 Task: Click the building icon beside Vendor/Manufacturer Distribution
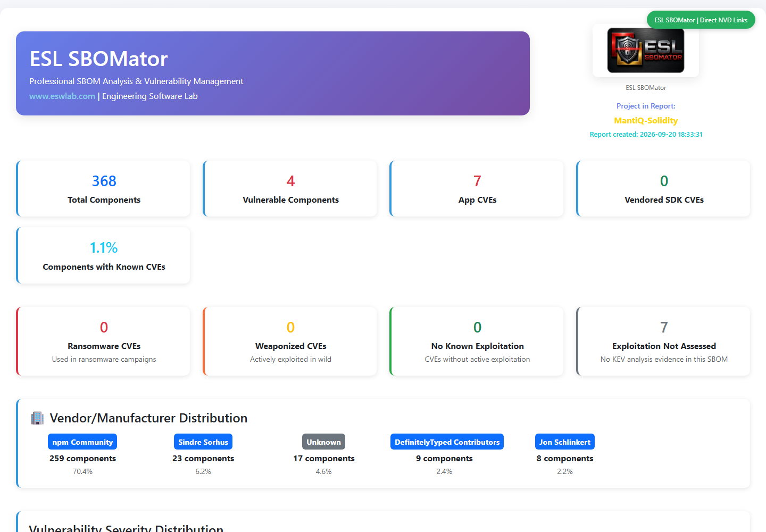[37, 418]
